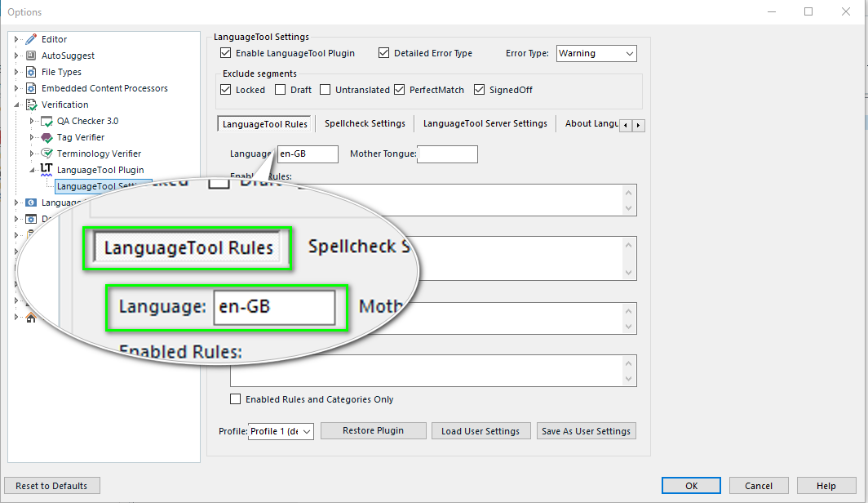This screenshot has height=503, width=868.
Task: Confirm the options with OK
Action: [692, 486]
